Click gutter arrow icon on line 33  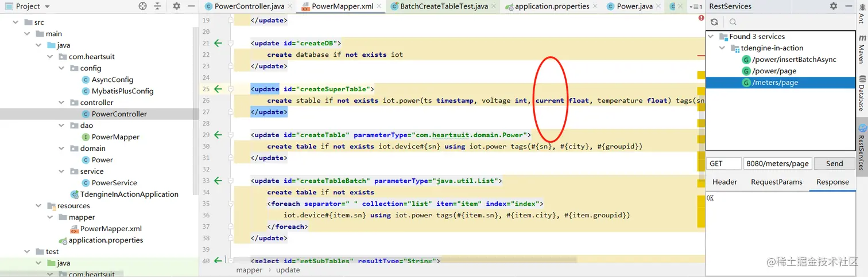point(218,181)
